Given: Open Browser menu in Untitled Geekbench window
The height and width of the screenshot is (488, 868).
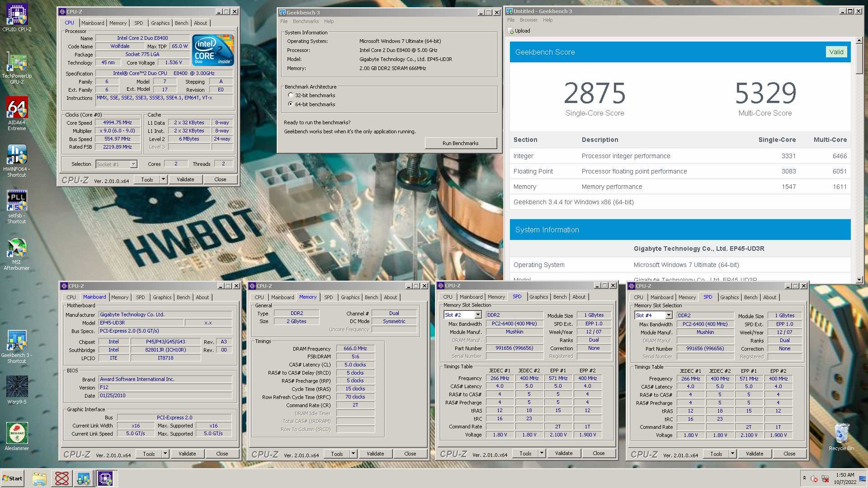Looking at the screenshot, I should pyautogui.click(x=528, y=20).
